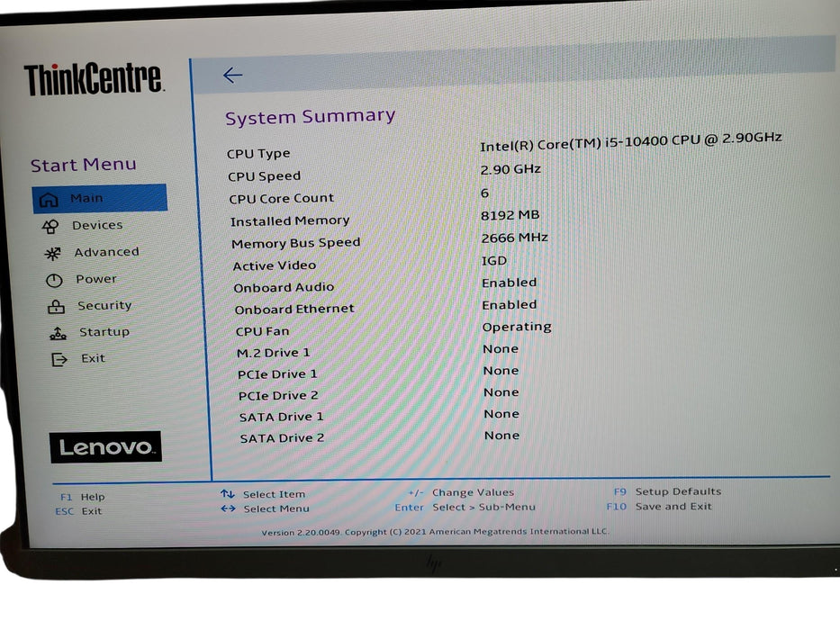Click the Enter Select Sub-Menu hint
840x630 pixels.
(x=465, y=507)
